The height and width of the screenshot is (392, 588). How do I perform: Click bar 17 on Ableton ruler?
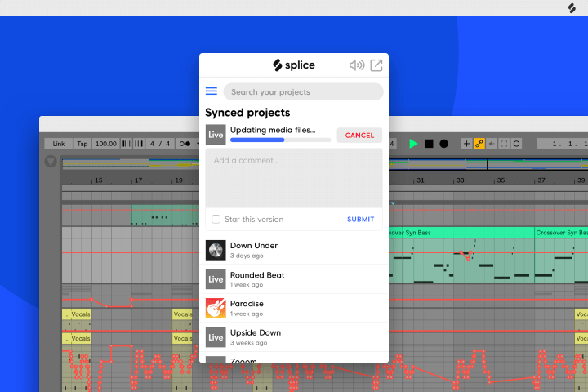138,180
